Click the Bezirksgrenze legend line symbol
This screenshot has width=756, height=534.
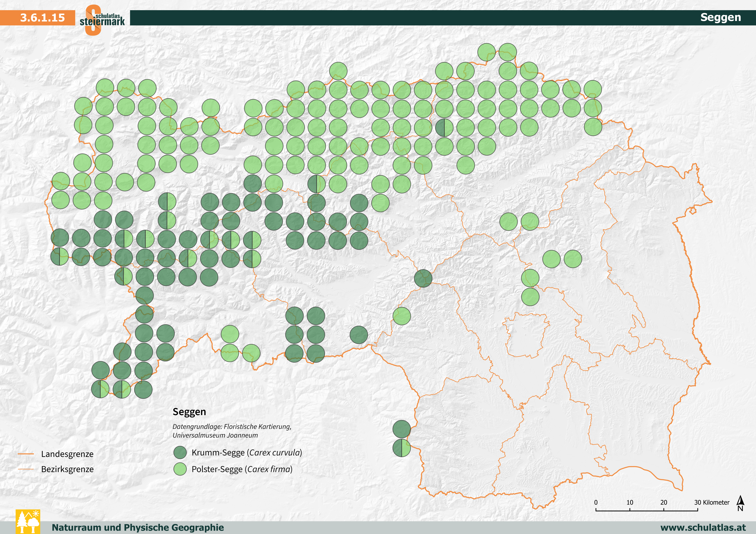(26, 469)
